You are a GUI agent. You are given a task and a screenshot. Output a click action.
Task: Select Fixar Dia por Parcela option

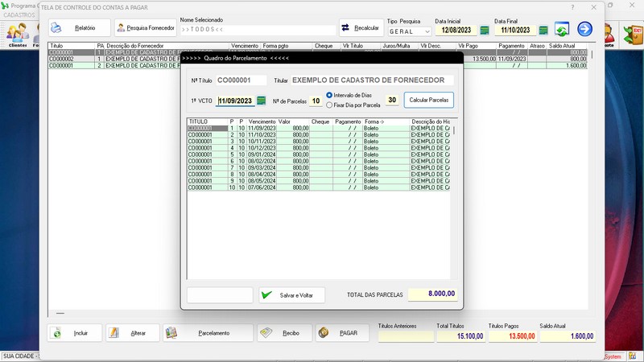point(329,105)
